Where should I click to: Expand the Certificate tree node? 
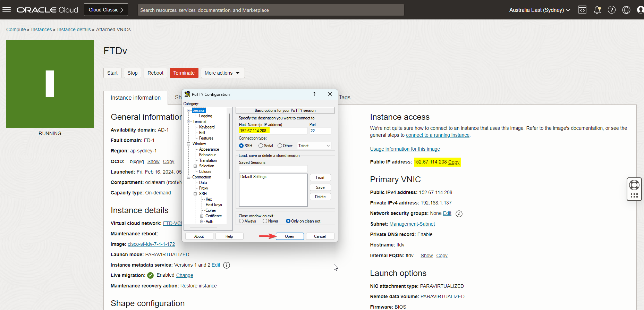click(x=202, y=216)
